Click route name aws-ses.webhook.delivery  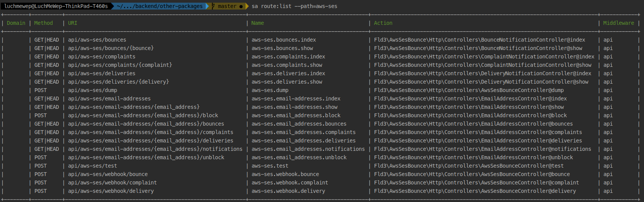[288, 191]
